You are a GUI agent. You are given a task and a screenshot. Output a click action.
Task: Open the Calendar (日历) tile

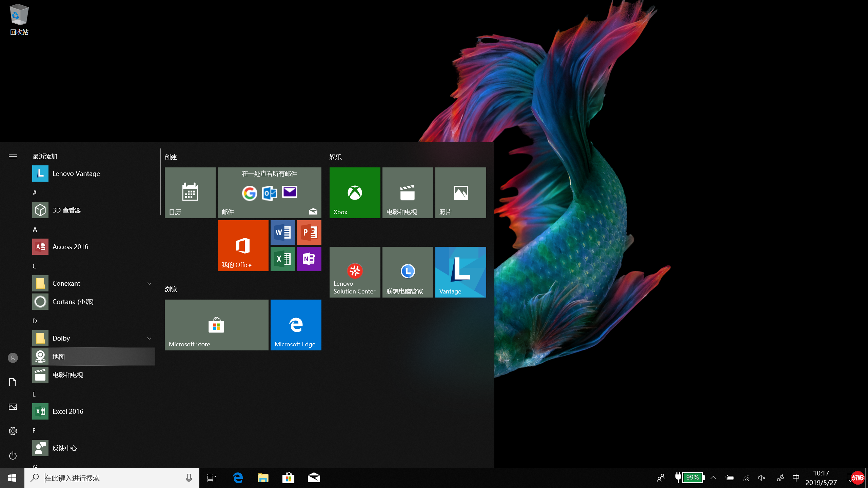(x=190, y=192)
